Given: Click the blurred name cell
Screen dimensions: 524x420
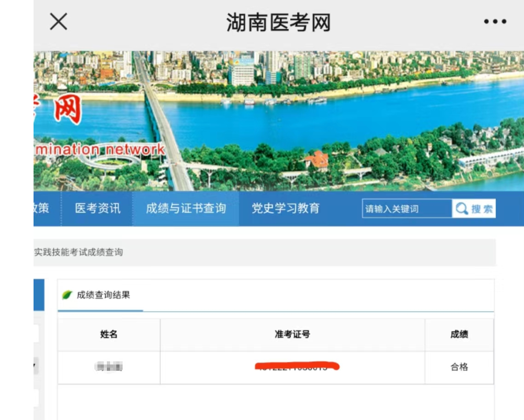Looking at the screenshot, I should 108,367.
